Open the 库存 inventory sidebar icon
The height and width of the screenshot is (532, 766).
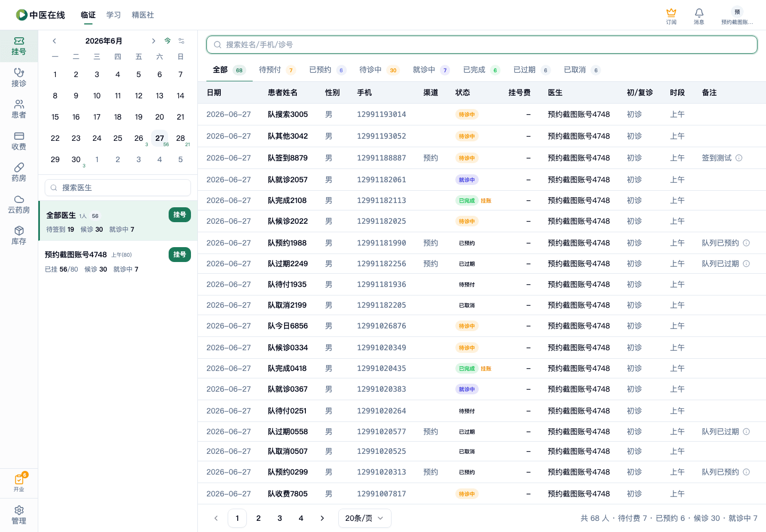(19, 235)
